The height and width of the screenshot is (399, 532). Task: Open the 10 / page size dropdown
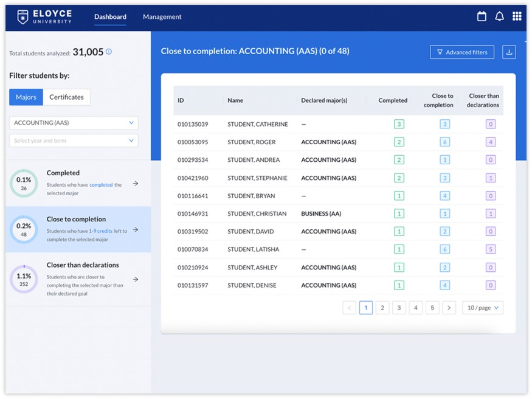pyautogui.click(x=483, y=308)
